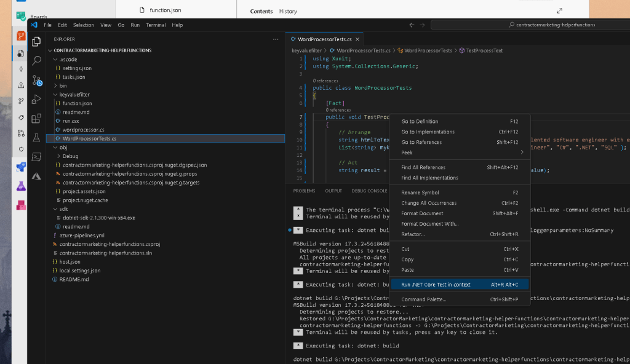
Task: Click the VS Code logo in title bar
Action: click(34, 25)
